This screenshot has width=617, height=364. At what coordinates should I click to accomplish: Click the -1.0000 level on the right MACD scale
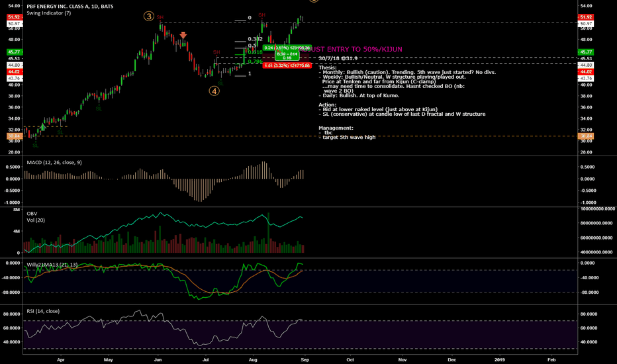pos(589,203)
